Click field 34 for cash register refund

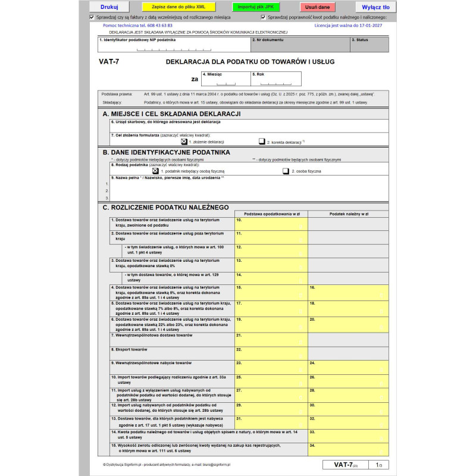(x=348, y=450)
